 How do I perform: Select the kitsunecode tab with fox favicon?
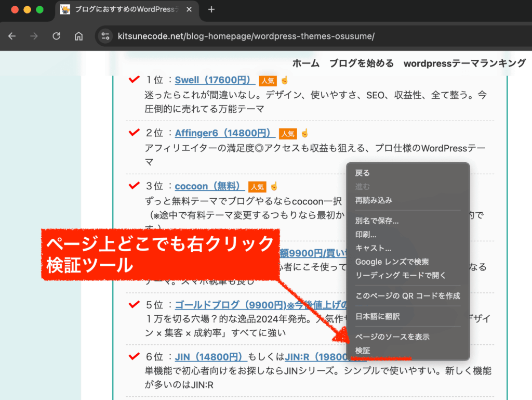tap(126, 9)
